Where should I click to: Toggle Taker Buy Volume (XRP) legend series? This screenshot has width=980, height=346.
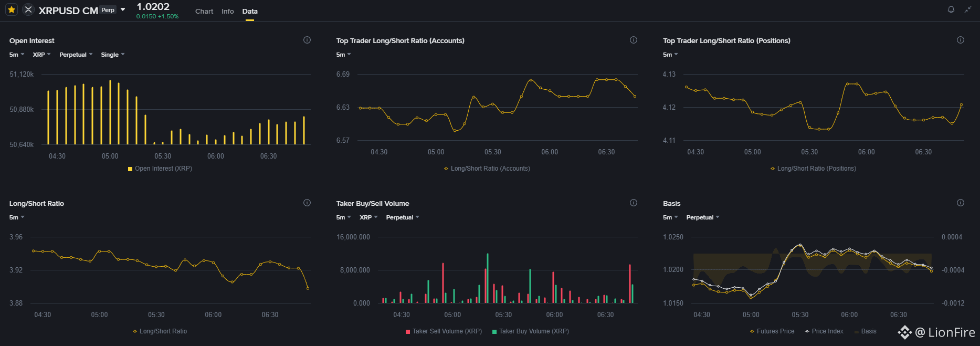click(531, 331)
